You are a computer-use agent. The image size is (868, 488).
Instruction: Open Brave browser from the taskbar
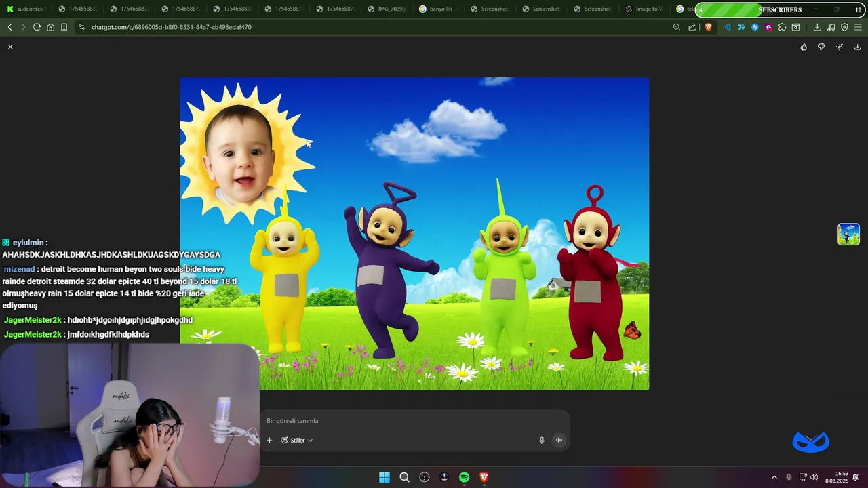coord(484,477)
